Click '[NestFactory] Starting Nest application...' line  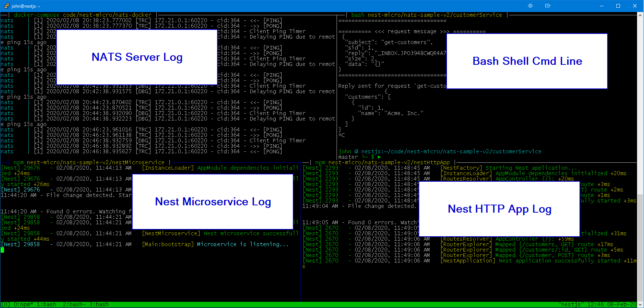coord(509,168)
